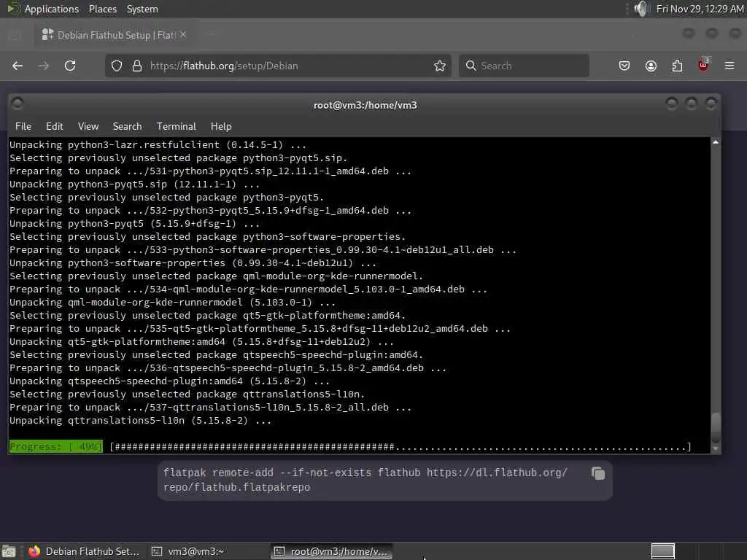Image resolution: width=747 pixels, height=560 pixels.
Task: Close the Debian Flathub Setup tab
Action: click(x=183, y=35)
